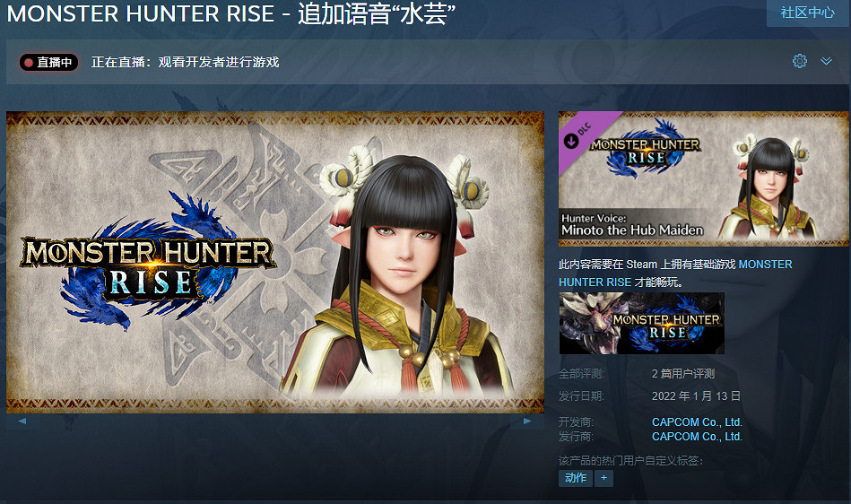Click the main Minoto screenshot image
851x504 pixels.
(x=275, y=262)
